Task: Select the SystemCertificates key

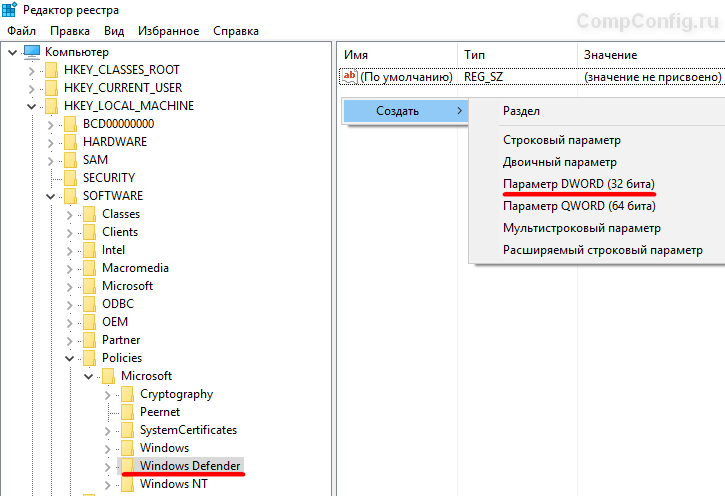Action: point(188,430)
